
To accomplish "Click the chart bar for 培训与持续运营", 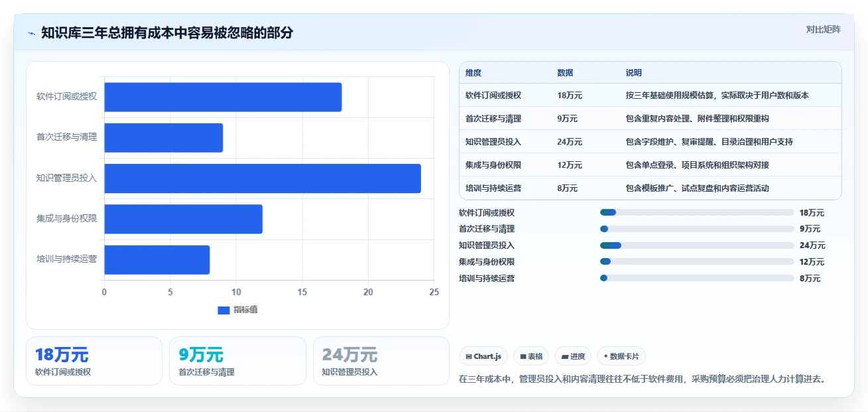I will click(x=156, y=259).
